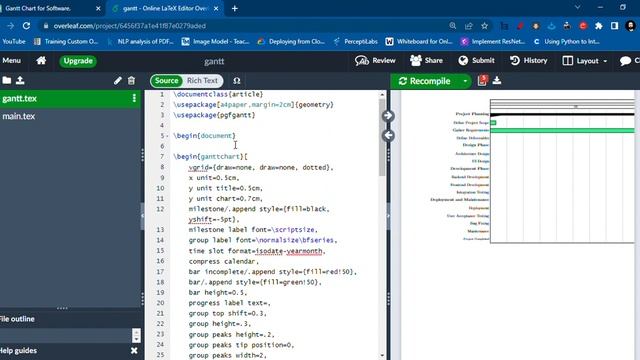Click the PDF preview Gantt chart
The width and height of the screenshot is (640, 360).
coord(532,171)
